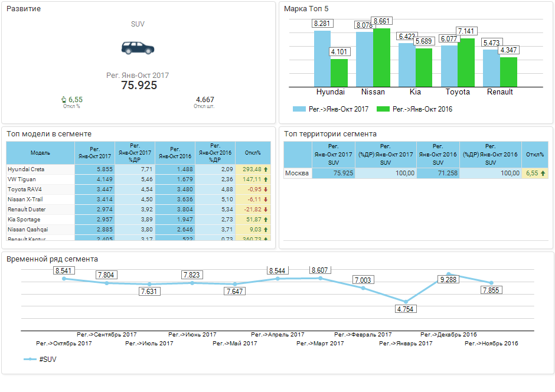Click the Москва territory row label
This screenshot has height=392, width=555.
(x=297, y=174)
